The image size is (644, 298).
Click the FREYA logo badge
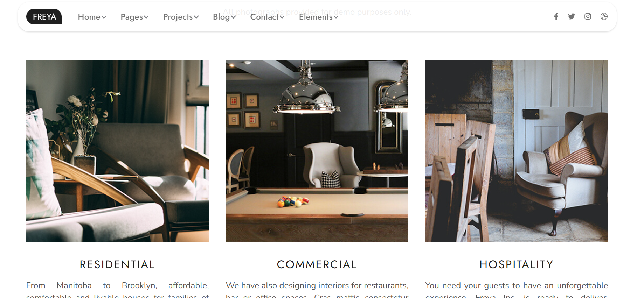[x=44, y=16]
